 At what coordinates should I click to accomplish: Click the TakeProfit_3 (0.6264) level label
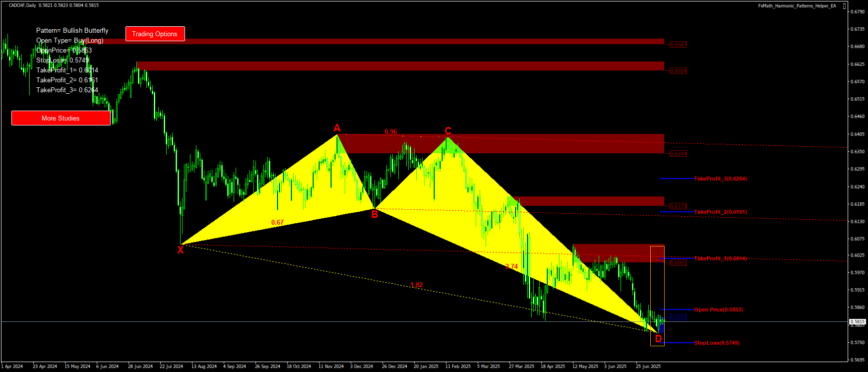coord(720,179)
